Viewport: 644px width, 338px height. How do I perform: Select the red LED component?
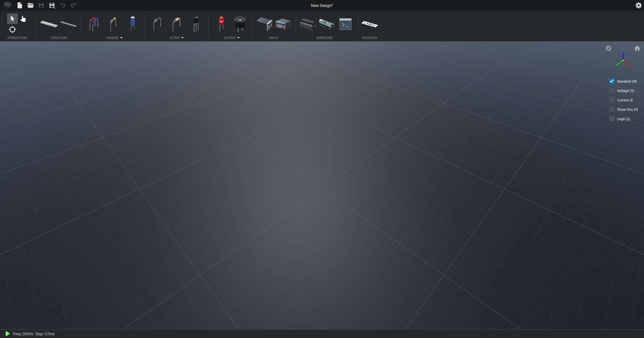221,24
